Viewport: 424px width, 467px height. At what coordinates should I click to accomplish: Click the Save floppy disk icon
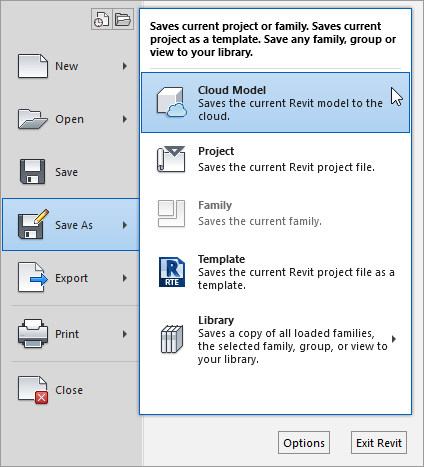click(x=32, y=172)
